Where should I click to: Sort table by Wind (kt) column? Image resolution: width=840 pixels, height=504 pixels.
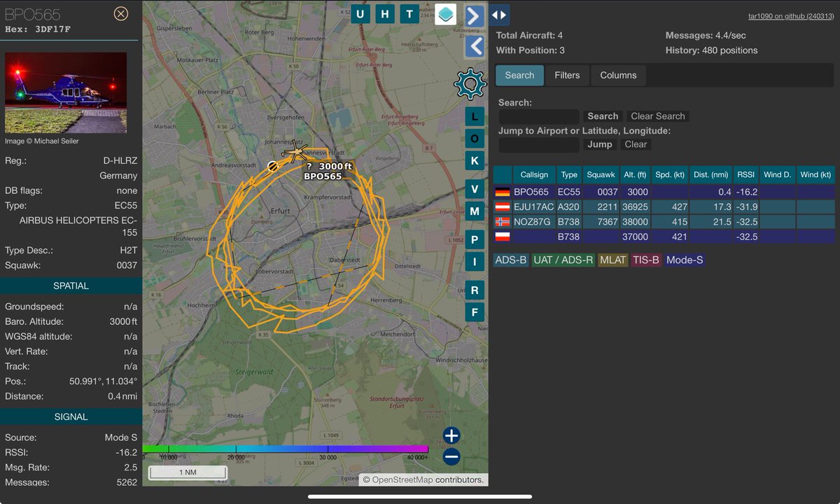(x=816, y=175)
